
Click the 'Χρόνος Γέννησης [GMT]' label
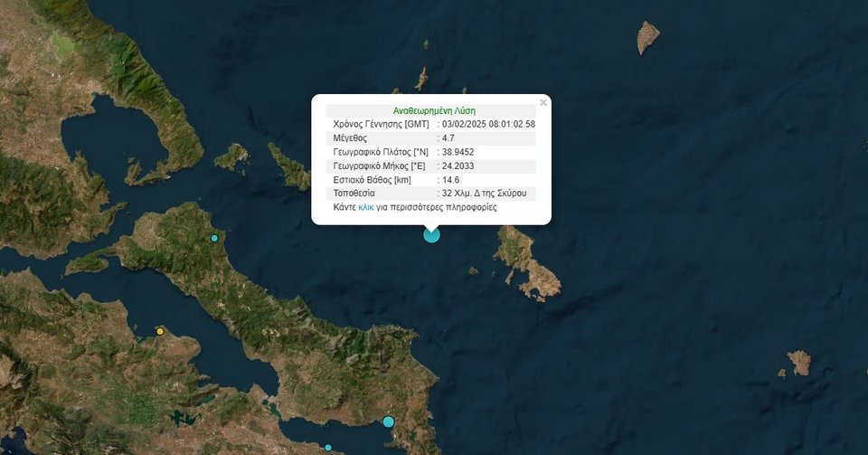[381, 124]
